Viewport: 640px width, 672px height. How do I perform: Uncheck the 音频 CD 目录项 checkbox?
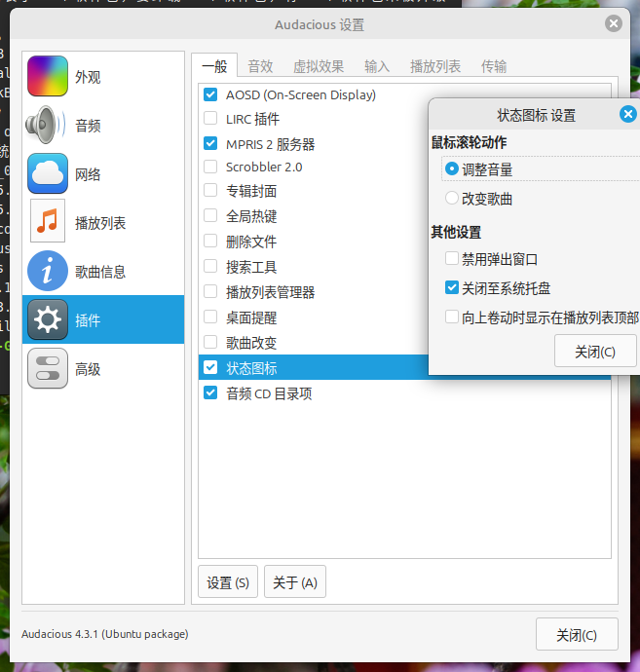(x=210, y=392)
